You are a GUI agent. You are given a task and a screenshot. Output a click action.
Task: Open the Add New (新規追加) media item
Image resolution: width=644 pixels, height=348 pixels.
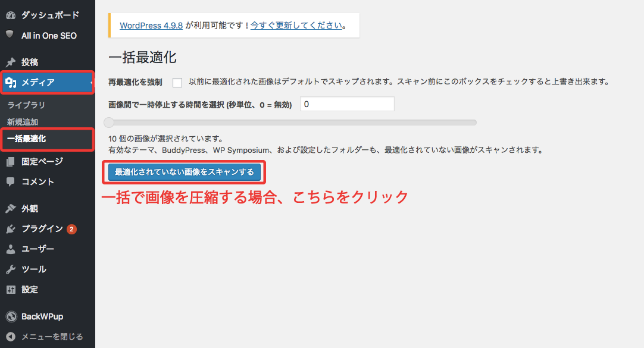23,122
